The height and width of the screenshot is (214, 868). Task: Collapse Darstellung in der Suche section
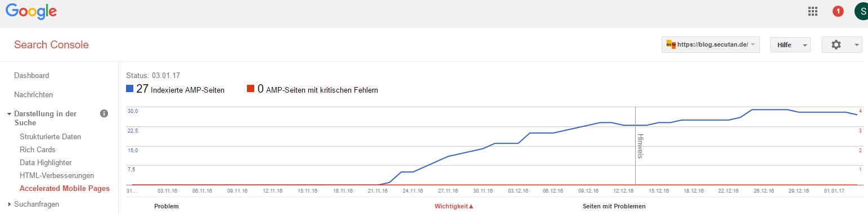coord(10,114)
